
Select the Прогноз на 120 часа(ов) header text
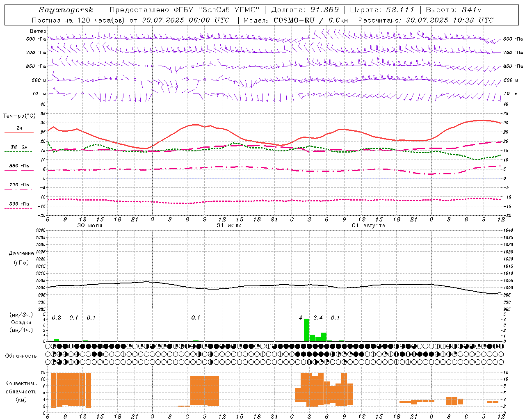pyautogui.click(x=79, y=20)
